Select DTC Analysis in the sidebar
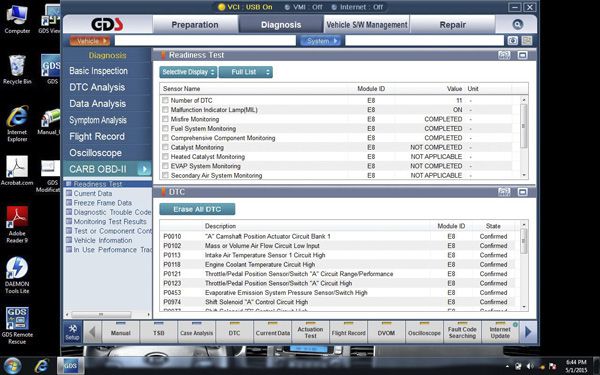This screenshot has height=375, width=600. click(97, 88)
